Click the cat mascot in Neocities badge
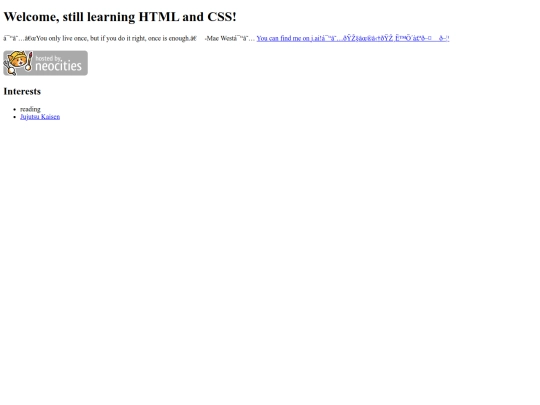 click(18, 61)
